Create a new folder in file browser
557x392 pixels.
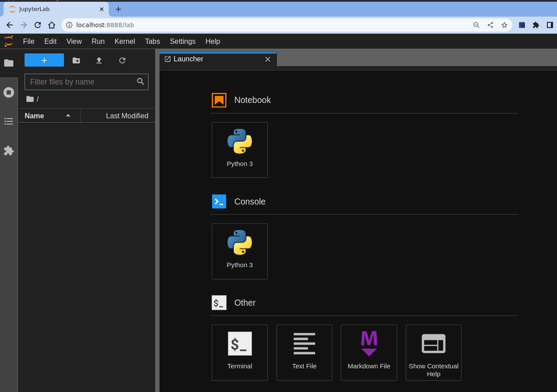76,60
